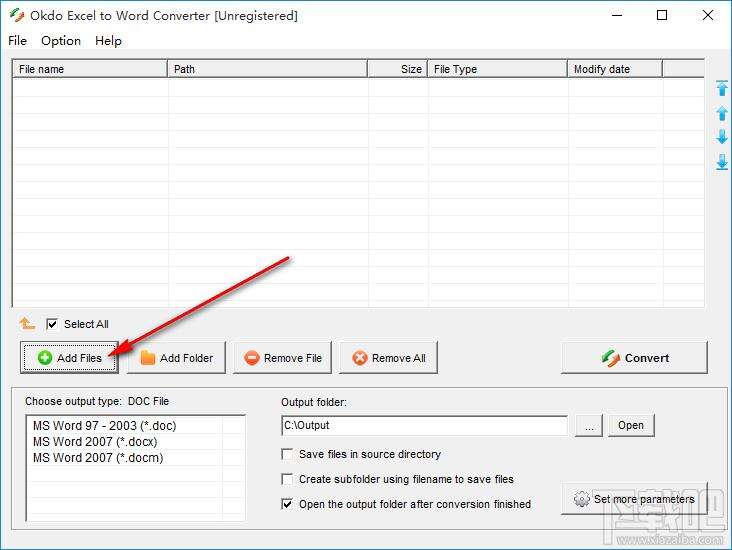Close the Okdo converter window
732x550 pixels.
[x=708, y=15]
